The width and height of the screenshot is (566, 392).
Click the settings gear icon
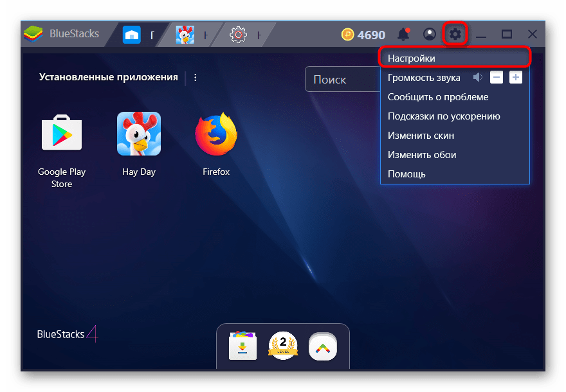[x=455, y=34]
